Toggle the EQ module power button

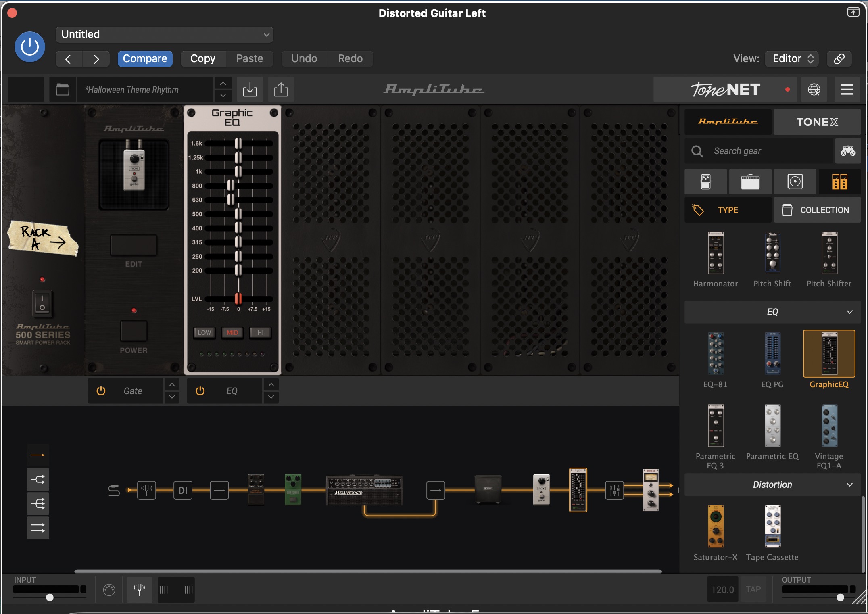click(x=200, y=391)
